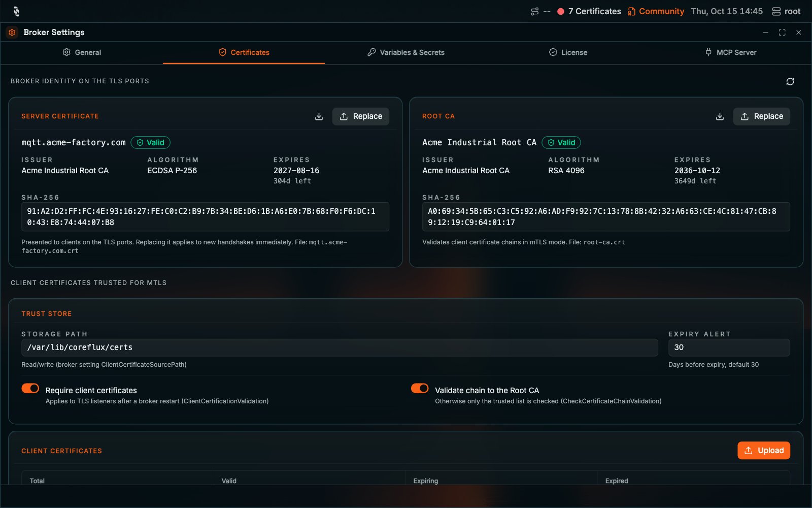Close the Broker Settings window
Viewport: 812px width, 508px height.
[x=799, y=32]
